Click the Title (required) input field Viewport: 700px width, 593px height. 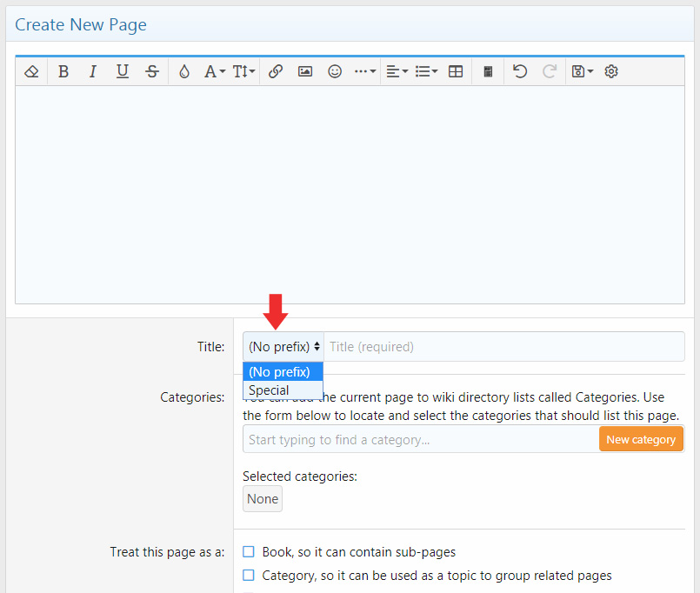tap(504, 346)
